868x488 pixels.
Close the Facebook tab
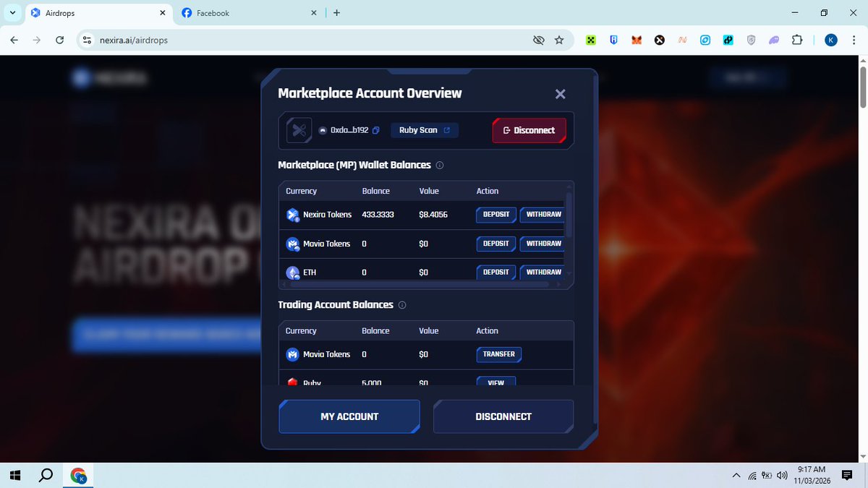[313, 13]
